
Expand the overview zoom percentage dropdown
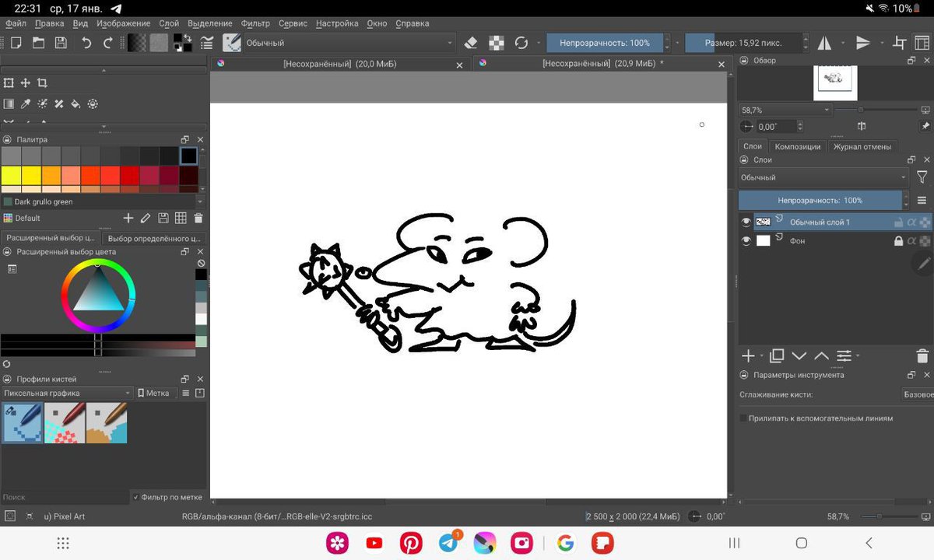(785, 110)
